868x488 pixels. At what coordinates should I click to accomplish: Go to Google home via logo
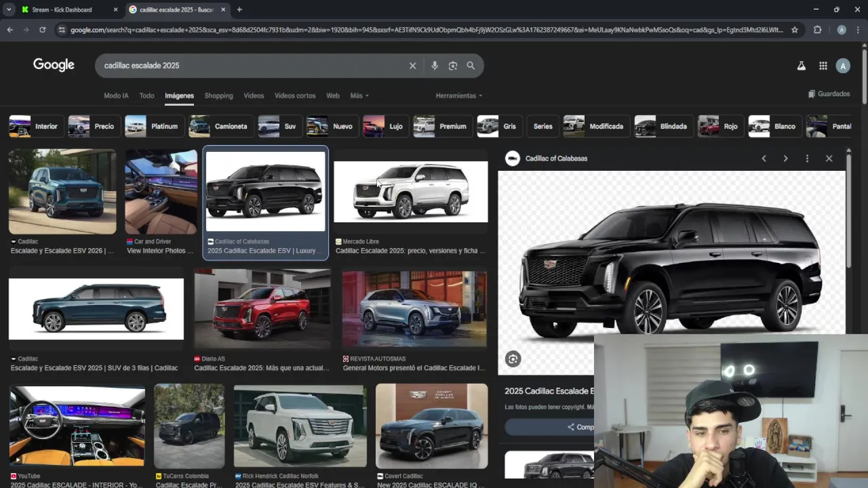(x=54, y=65)
